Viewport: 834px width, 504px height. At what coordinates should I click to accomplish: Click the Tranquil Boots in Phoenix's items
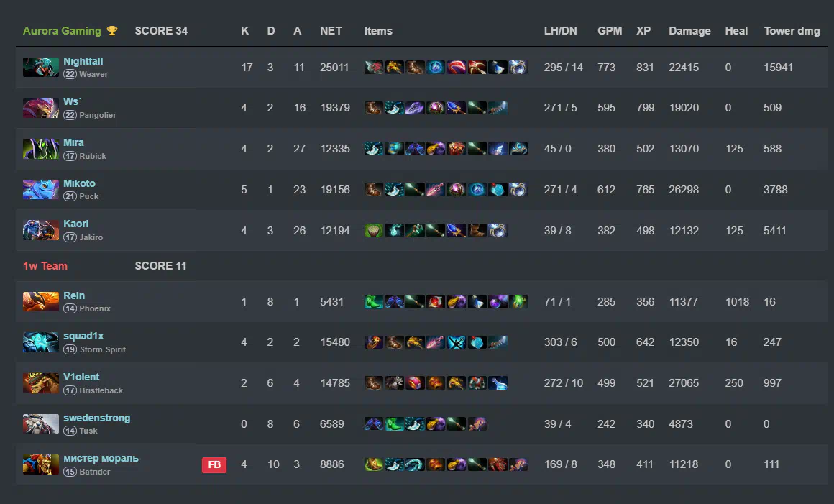(373, 302)
